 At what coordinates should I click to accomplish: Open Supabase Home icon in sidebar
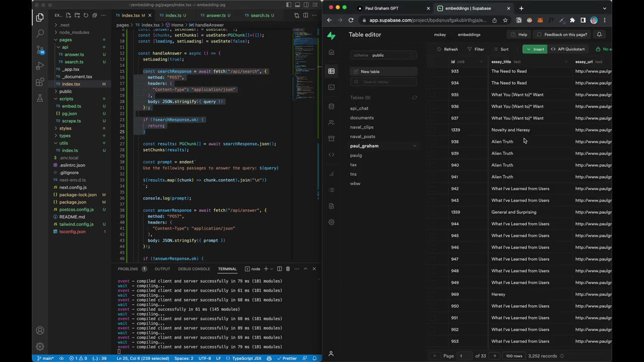point(331,52)
